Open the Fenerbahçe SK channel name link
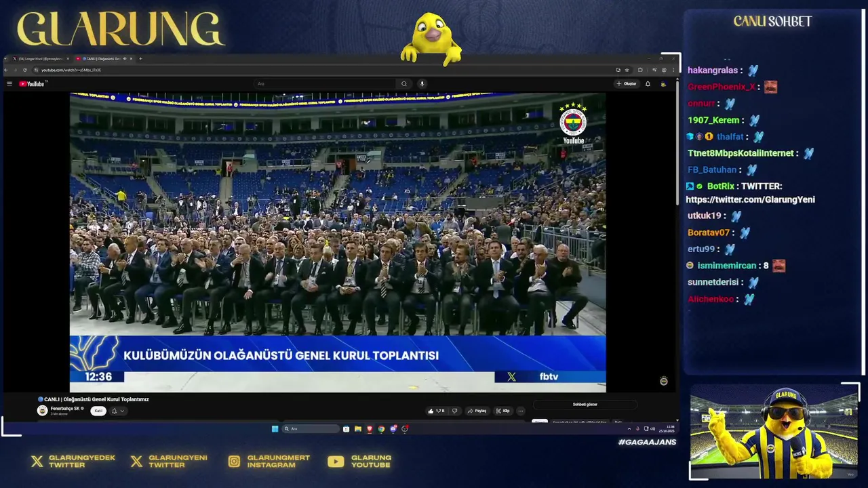Viewport: 868px width, 488px height. click(x=65, y=409)
